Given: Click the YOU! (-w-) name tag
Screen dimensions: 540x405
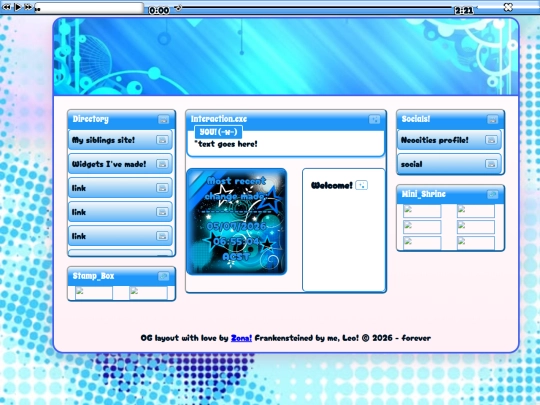Looking at the screenshot, I should [218, 132].
